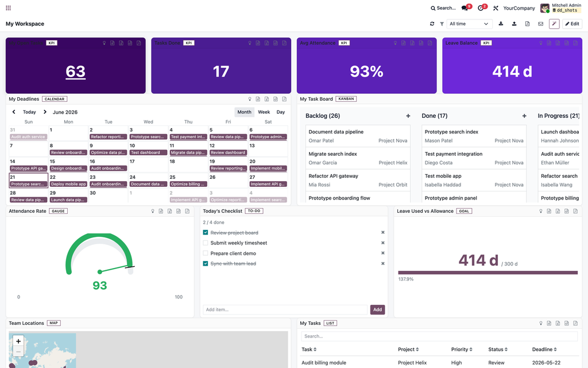Click the Edit dashboard button
Viewport: 588px width, 368px height.
click(x=572, y=24)
